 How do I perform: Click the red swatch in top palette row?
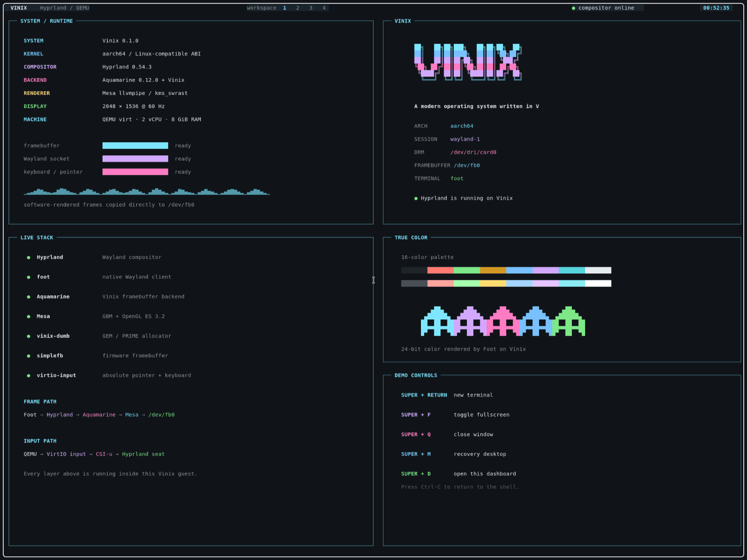pyautogui.click(x=441, y=270)
